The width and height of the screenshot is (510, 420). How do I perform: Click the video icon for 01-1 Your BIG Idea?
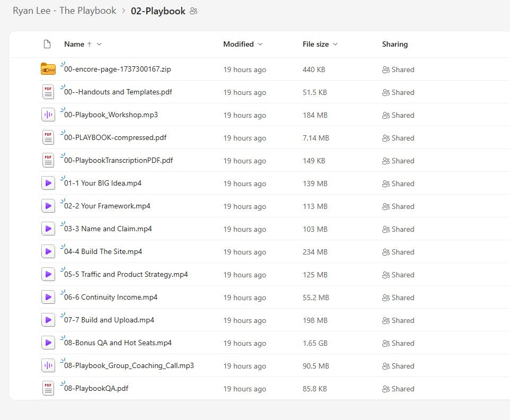(48, 183)
